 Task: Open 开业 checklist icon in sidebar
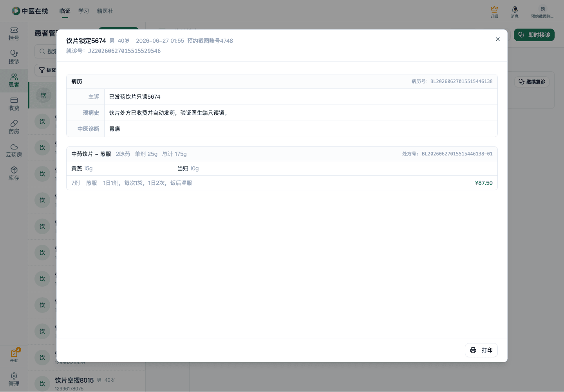[14, 356]
